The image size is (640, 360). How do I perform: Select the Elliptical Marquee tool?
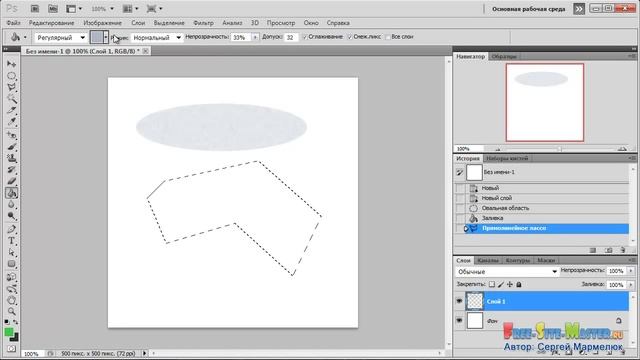tap(11, 76)
